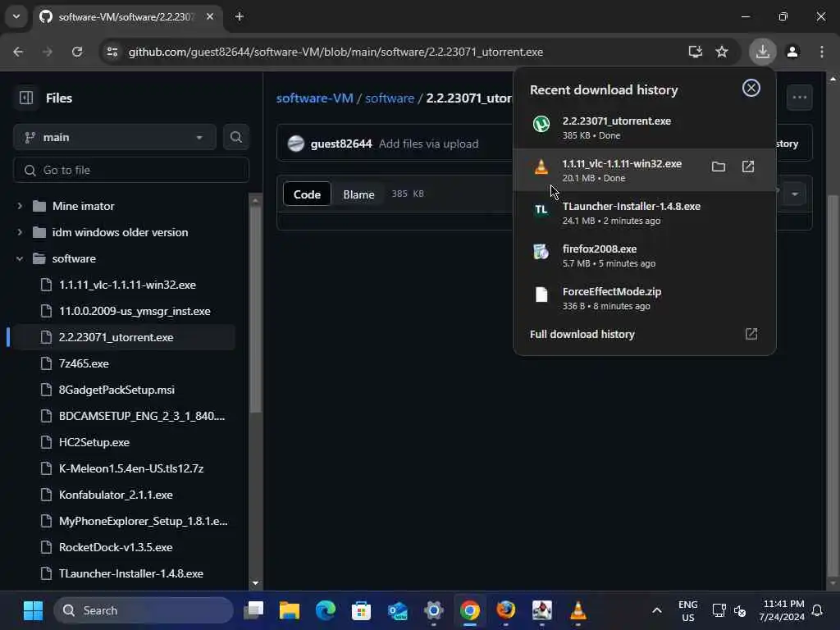Click the software-VM breadcrumb link
This screenshot has height=630, width=840.
click(314, 98)
